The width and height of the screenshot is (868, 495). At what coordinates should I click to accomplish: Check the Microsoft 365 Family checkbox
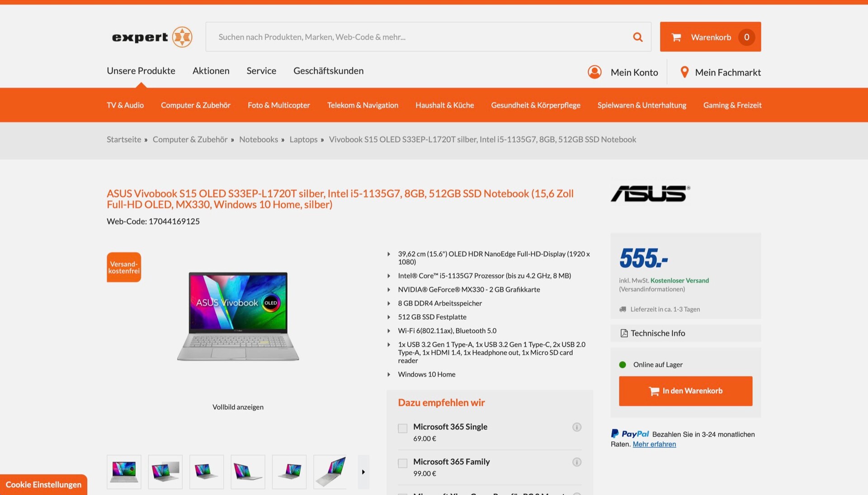coord(402,463)
